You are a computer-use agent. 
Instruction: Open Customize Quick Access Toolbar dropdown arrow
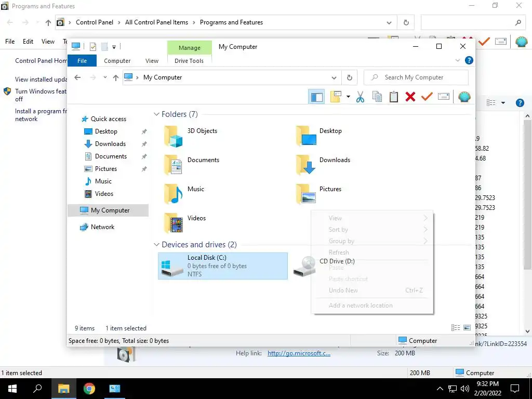point(114,47)
